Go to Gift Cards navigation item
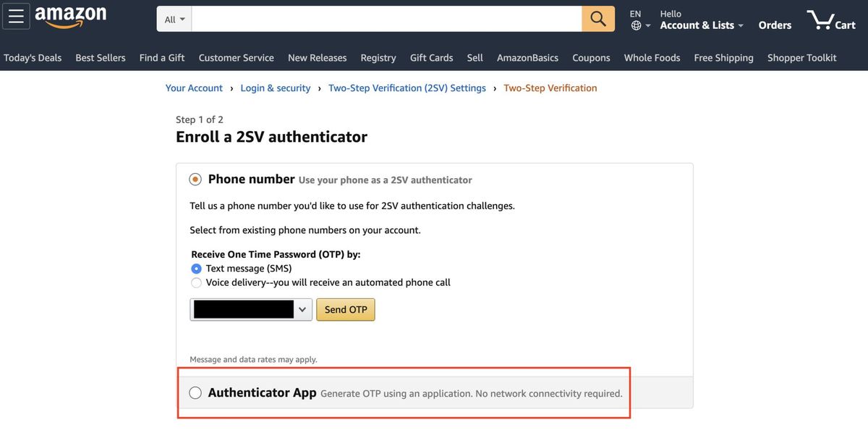The image size is (868, 430). (431, 58)
